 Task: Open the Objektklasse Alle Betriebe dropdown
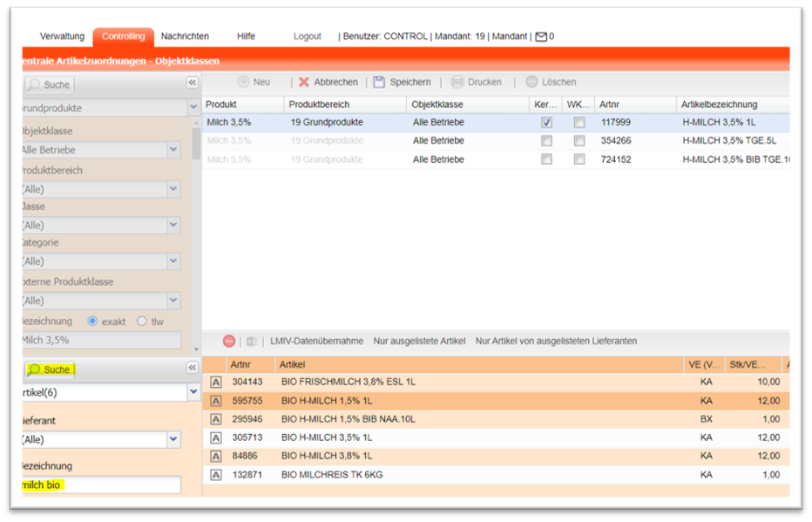173,150
